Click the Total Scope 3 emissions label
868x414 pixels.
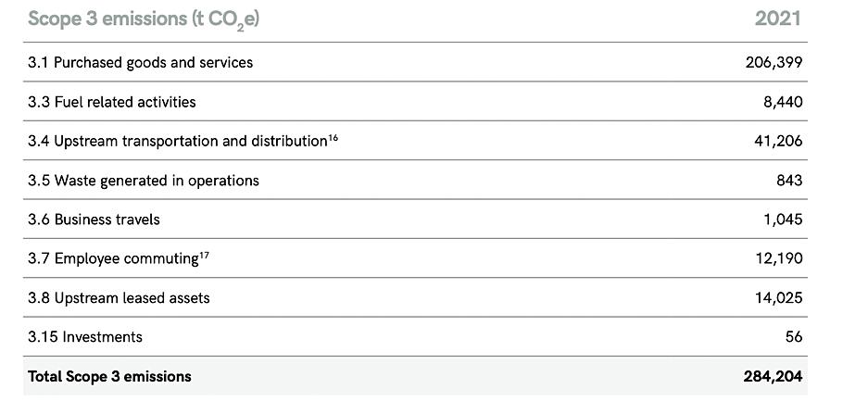click(110, 377)
